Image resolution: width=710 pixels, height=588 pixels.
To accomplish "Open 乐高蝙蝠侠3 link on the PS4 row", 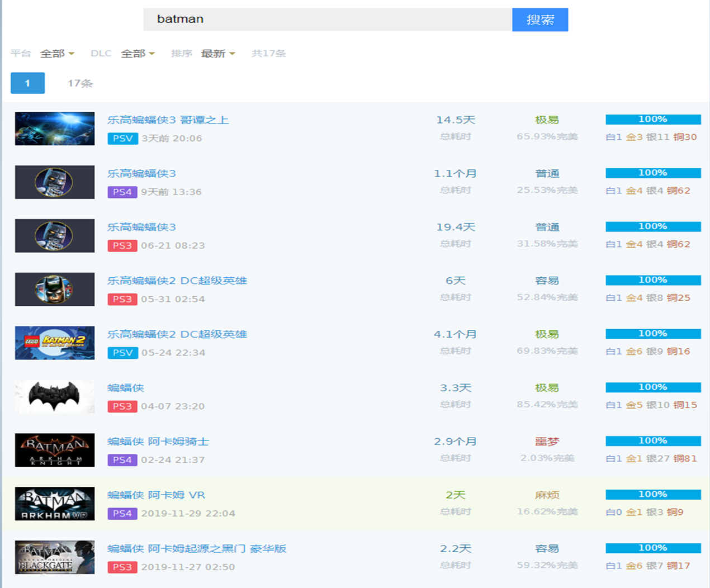I will [x=142, y=174].
